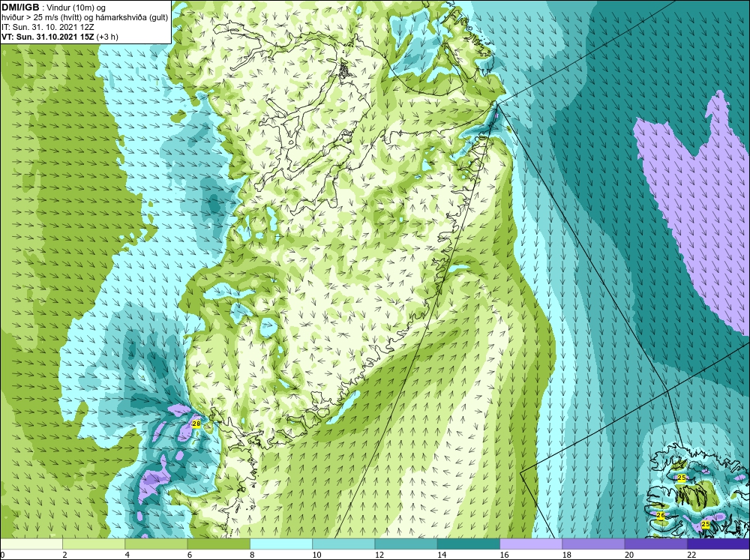Click the legend scale number 14
The height and width of the screenshot is (560, 750).
(442, 555)
